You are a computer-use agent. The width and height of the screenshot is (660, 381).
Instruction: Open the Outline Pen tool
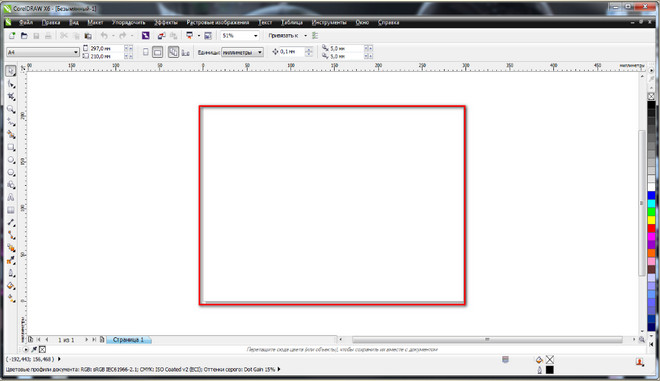(11, 273)
